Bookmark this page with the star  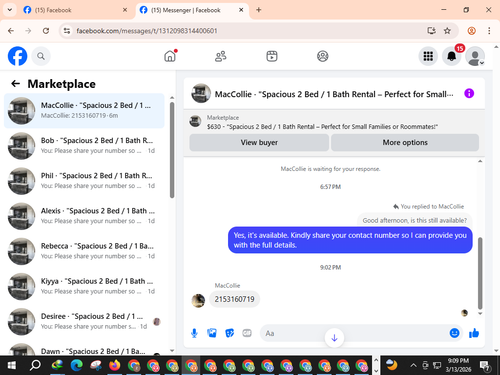coord(447,31)
